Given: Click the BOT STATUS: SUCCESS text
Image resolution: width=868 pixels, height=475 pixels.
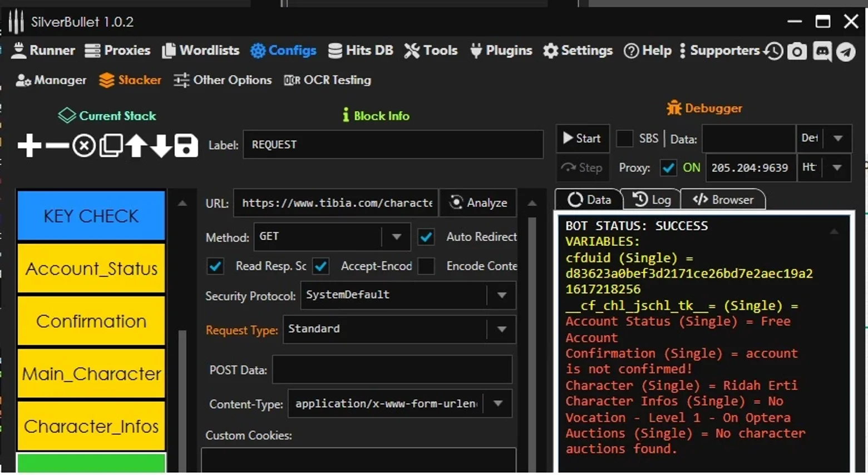Looking at the screenshot, I should coord(637,226).
